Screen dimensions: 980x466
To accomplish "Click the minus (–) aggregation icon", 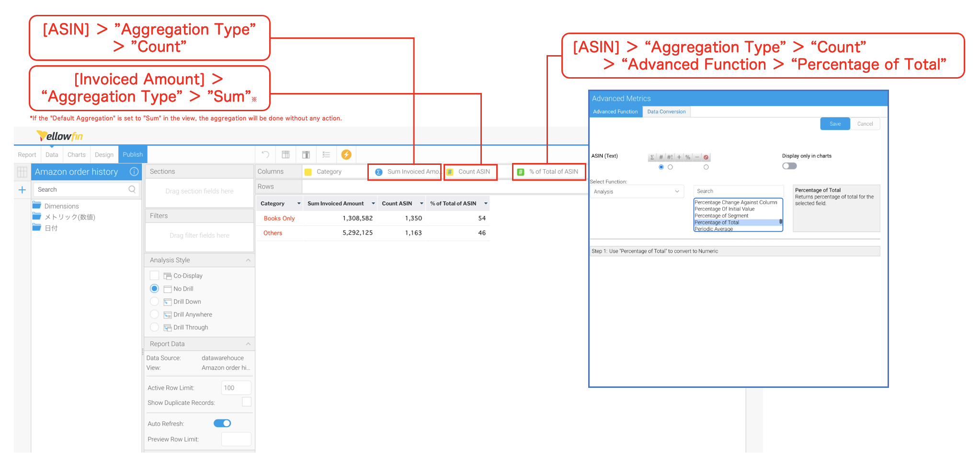I will click(697, 157).
